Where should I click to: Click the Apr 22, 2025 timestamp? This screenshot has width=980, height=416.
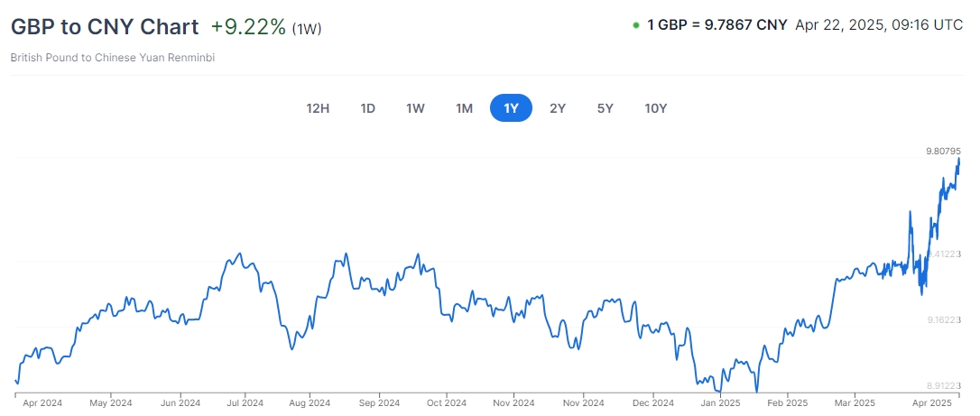[879, 25]
